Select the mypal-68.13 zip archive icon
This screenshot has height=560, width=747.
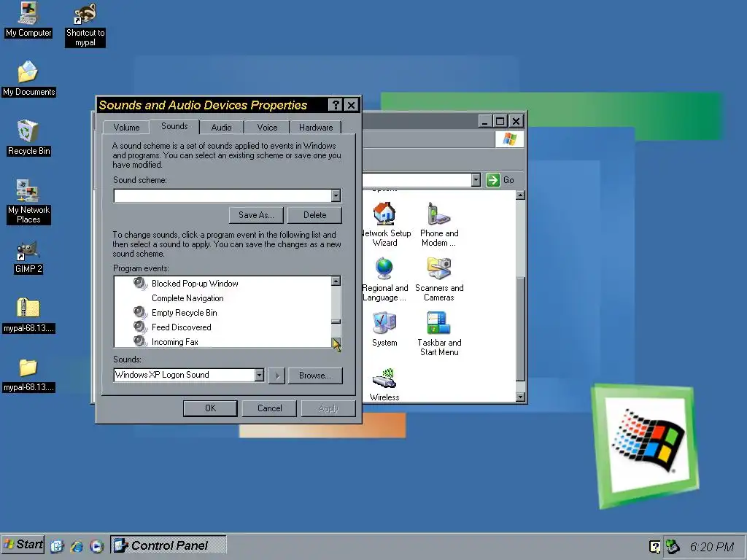point(28,315)
